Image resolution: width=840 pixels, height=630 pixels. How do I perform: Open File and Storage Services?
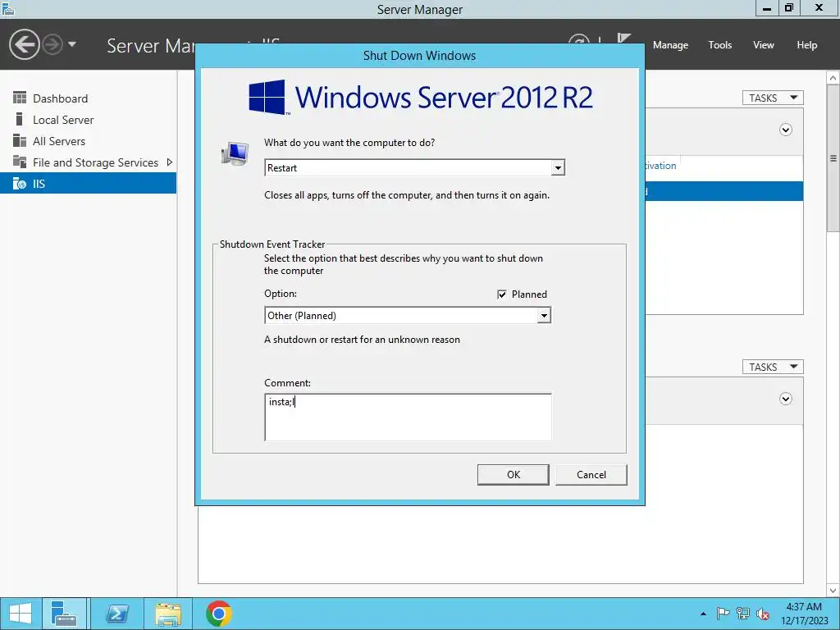(x=95, y=163)
